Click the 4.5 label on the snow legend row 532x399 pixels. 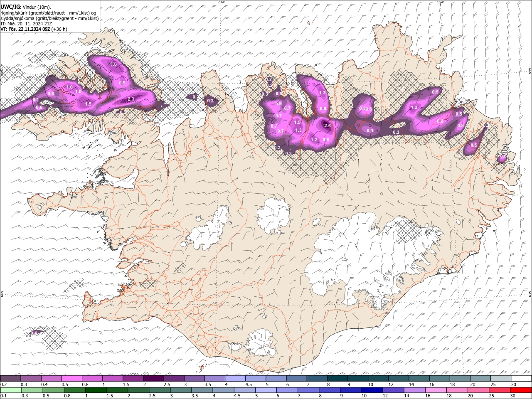point(249,384)
